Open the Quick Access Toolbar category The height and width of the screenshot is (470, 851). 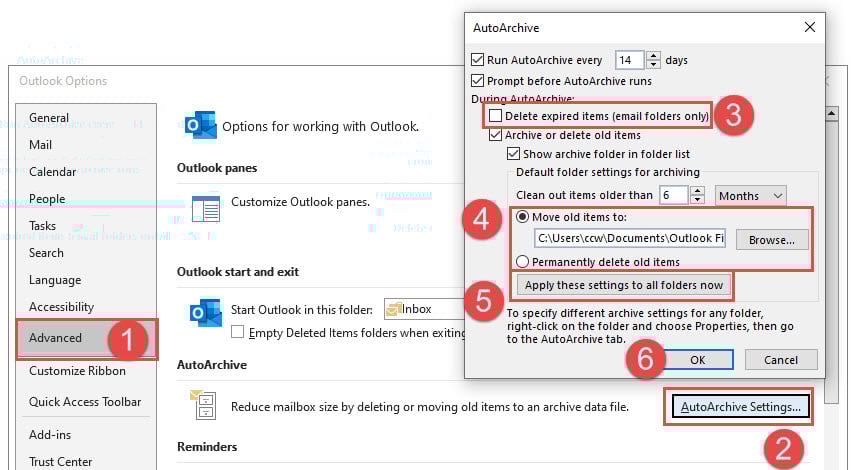[85, 402]
